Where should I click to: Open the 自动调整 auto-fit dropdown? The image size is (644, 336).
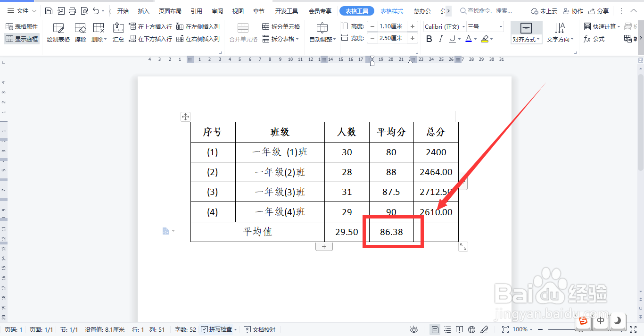pos(322,33)
